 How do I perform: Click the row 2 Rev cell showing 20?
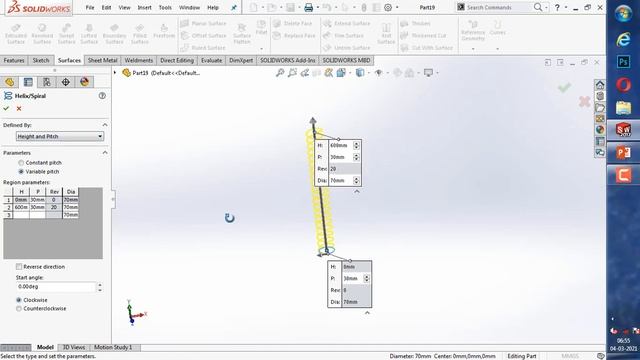(53, 207)
